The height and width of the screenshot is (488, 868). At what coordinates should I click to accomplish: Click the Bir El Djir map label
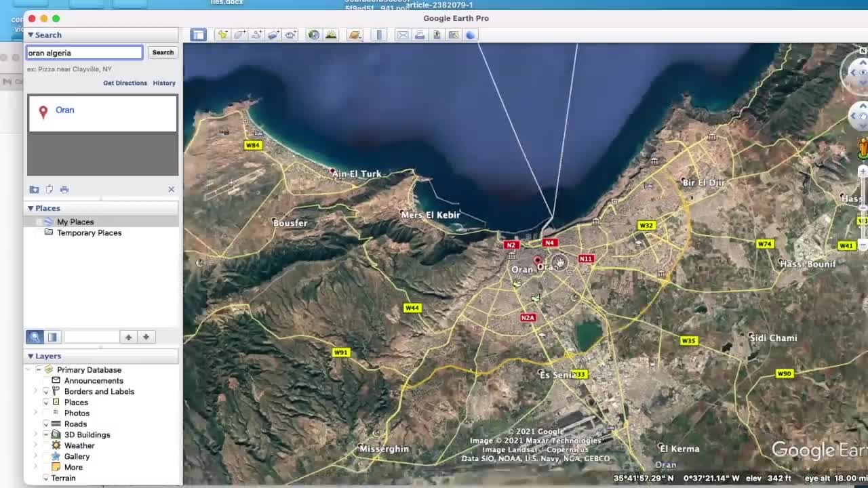coord(704,182)
